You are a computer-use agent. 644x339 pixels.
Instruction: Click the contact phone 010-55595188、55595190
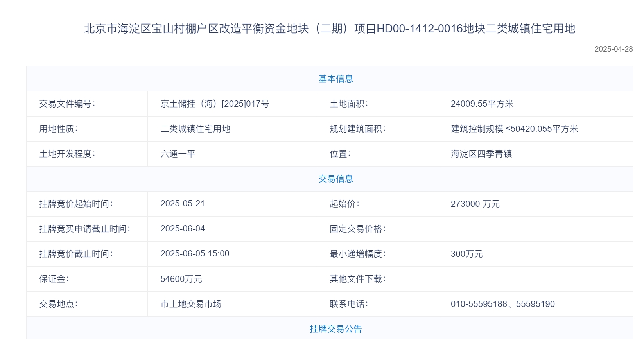point(502,304)
